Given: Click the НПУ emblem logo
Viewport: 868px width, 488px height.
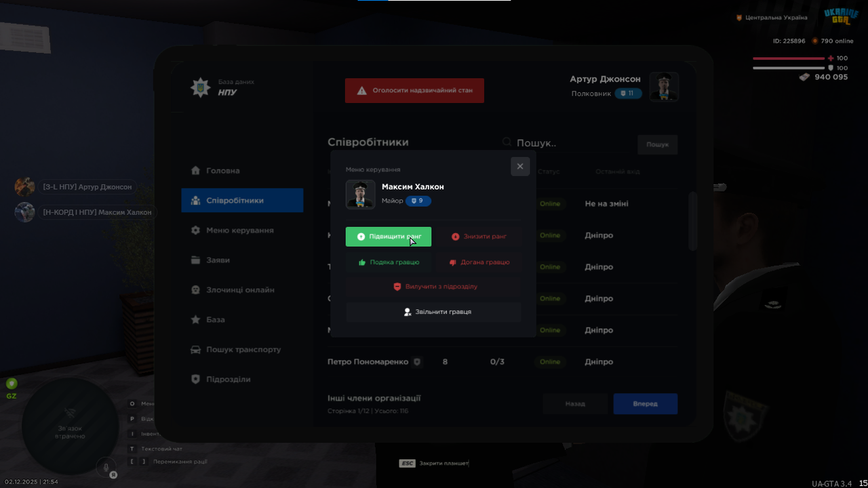Looking at the screenshot, I should (200, 87).
